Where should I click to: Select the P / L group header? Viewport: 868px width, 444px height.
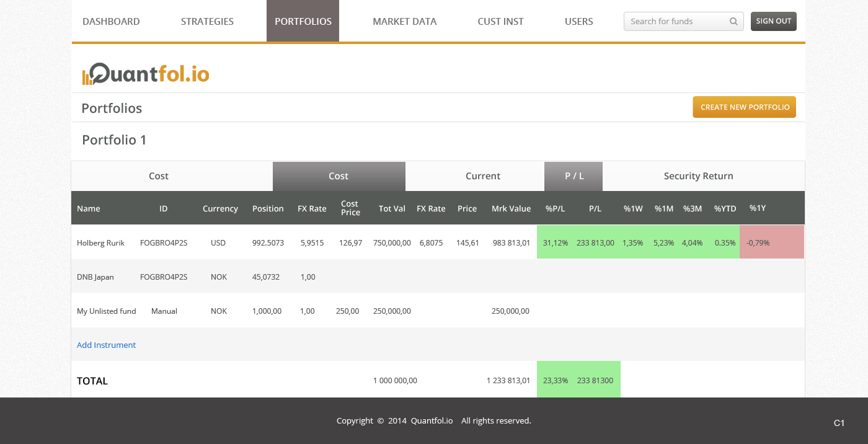(574, 176)
